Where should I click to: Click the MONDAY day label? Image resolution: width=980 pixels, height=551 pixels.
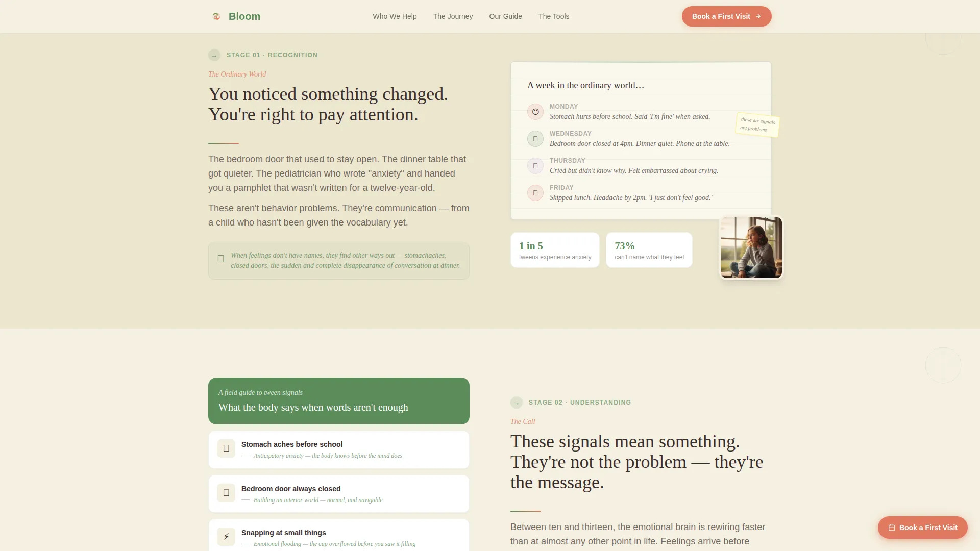point(563,107)
